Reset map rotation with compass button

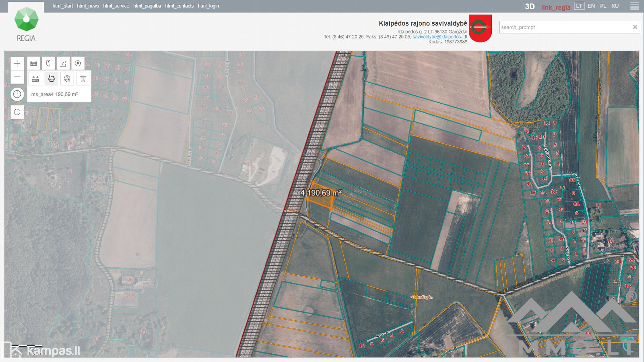tap(17, 94)
